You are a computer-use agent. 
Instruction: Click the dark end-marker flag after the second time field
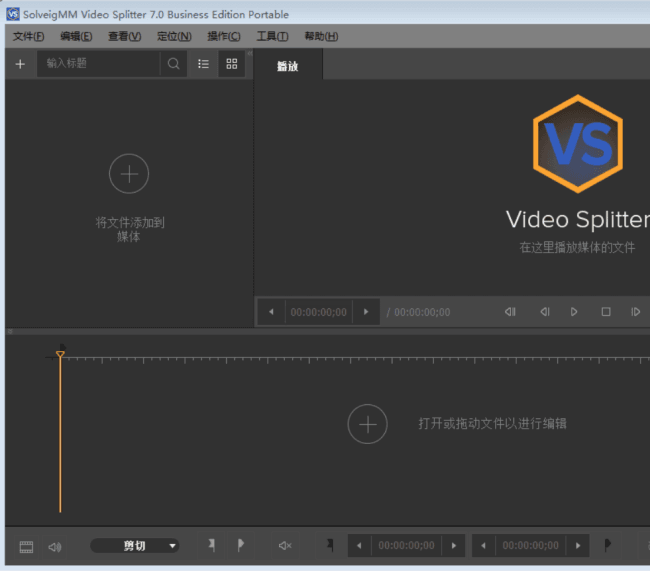(x=607, y=544)
